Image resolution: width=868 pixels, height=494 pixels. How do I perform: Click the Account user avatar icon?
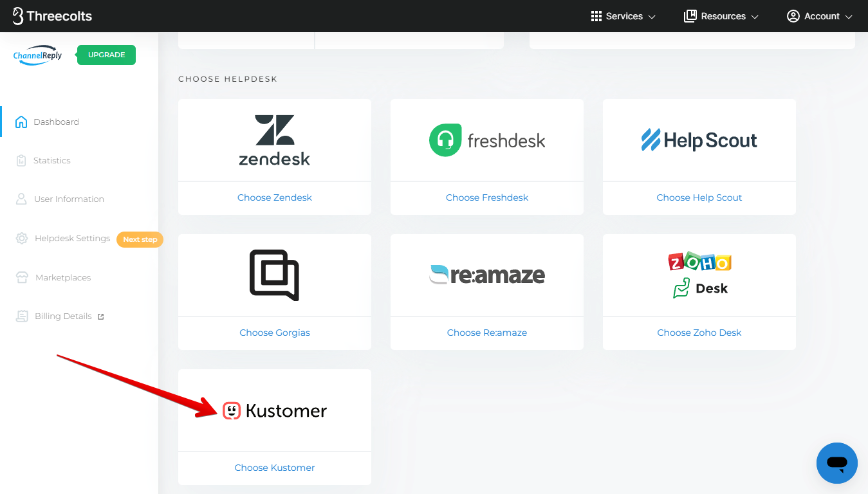(x=793, y=16)
